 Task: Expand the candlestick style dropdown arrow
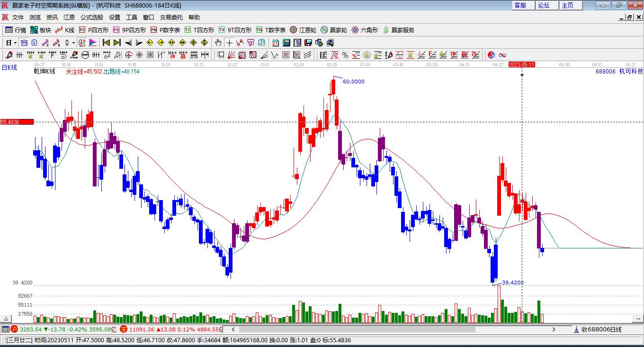pos(73,43)
